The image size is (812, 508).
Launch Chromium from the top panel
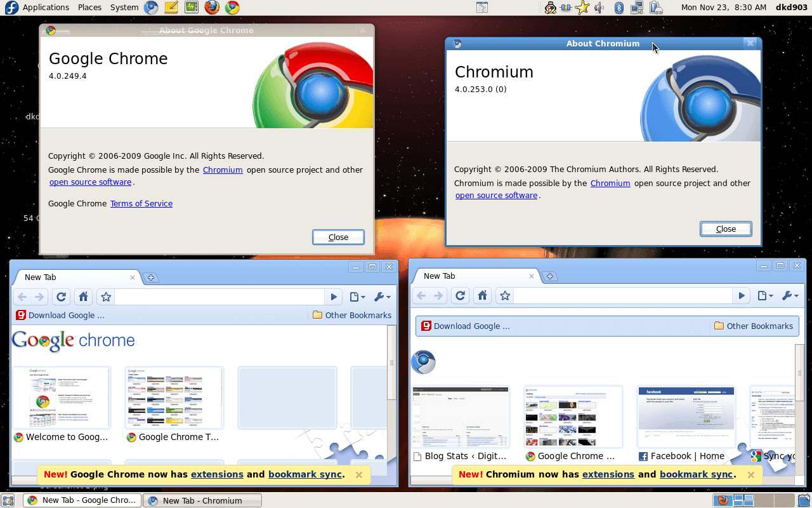click(x=150, y=7)
